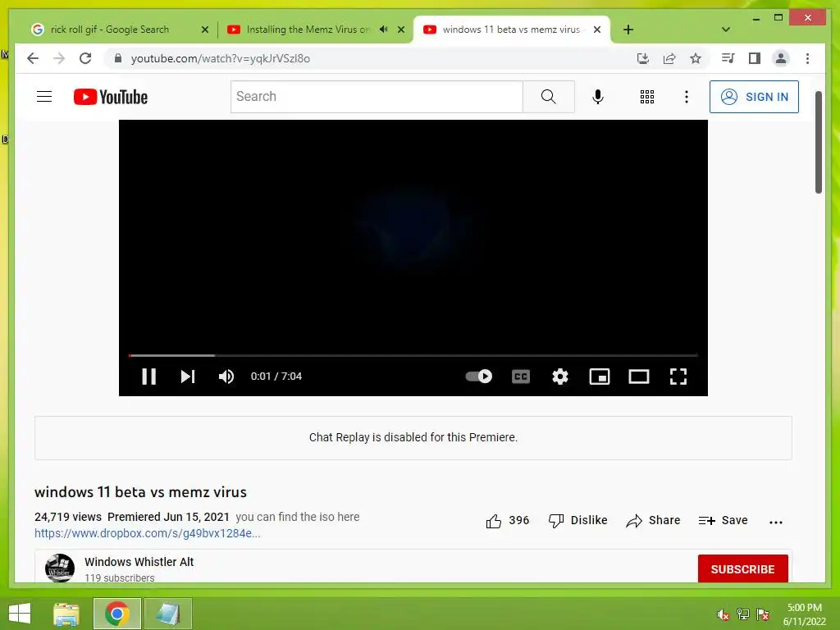This screenshot has height=630, width=840.
Task: Click the YouTube URL in address bar
Action: pyautogui.click(x=220, y=58)
